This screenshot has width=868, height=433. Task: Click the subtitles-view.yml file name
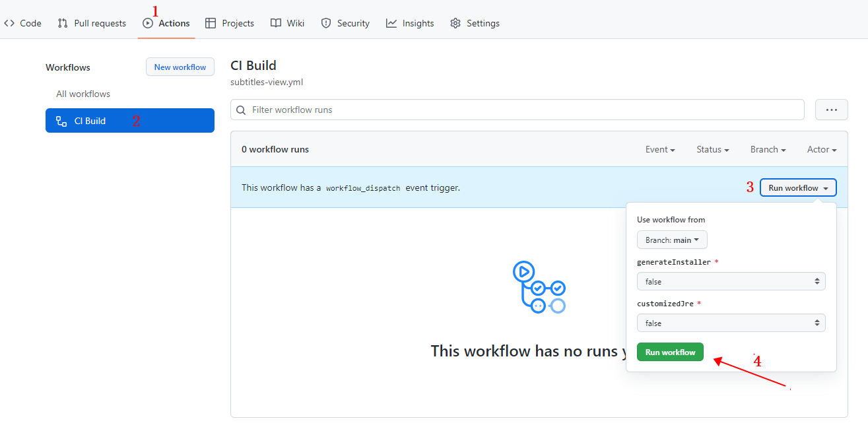pos(267,82)
